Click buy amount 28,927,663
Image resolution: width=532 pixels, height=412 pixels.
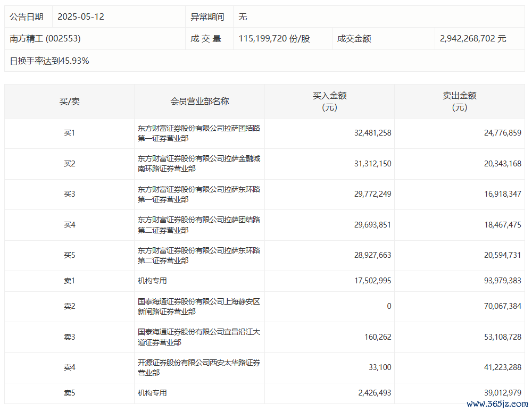pos(372,255)
